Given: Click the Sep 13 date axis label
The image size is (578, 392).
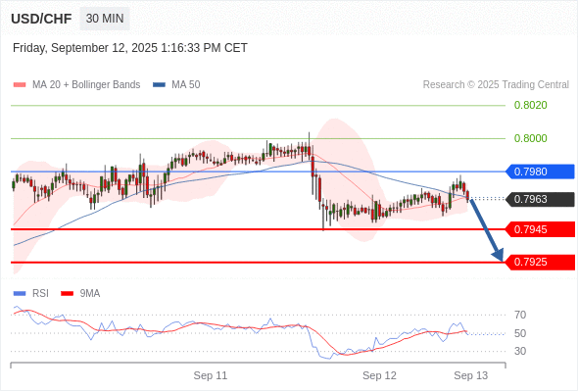Looking at the screenshot, I should tap(471, 375).
